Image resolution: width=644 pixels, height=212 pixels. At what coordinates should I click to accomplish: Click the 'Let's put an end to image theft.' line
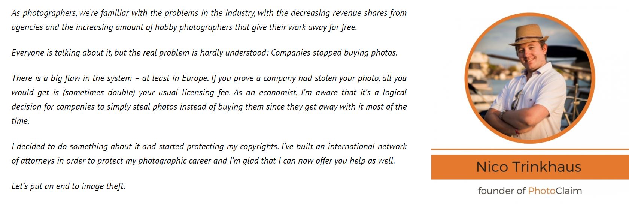point(68,186)
